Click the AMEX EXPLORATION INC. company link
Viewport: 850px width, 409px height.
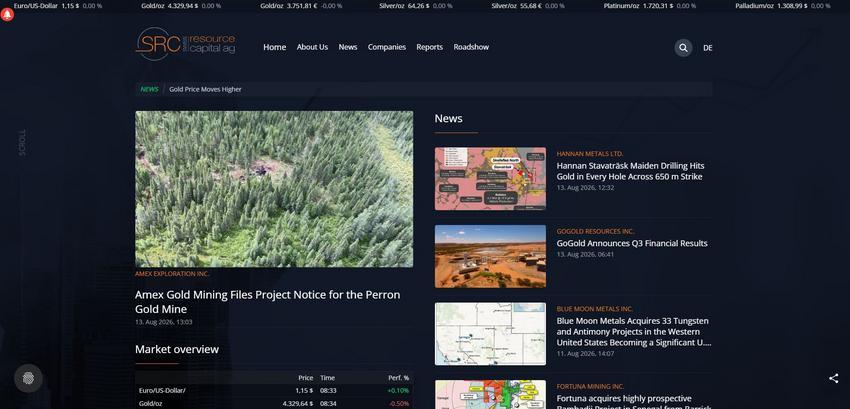[x=172, y=274]
